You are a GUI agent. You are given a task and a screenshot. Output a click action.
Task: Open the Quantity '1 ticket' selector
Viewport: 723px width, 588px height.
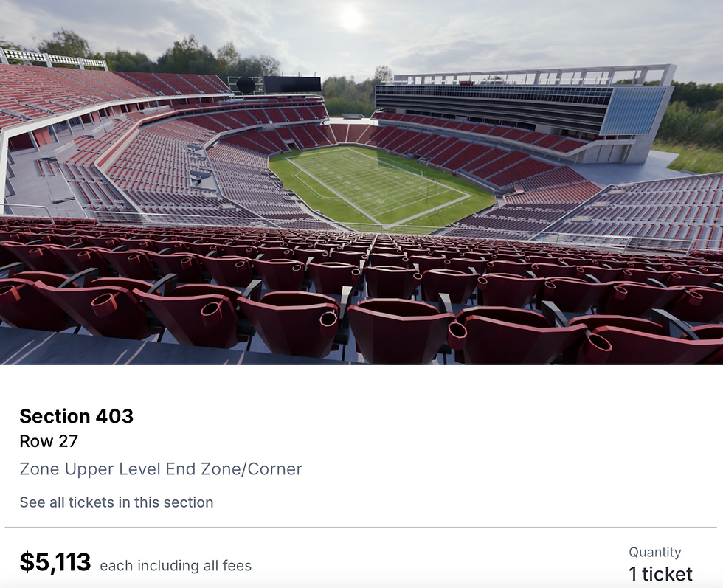[660, 574]
